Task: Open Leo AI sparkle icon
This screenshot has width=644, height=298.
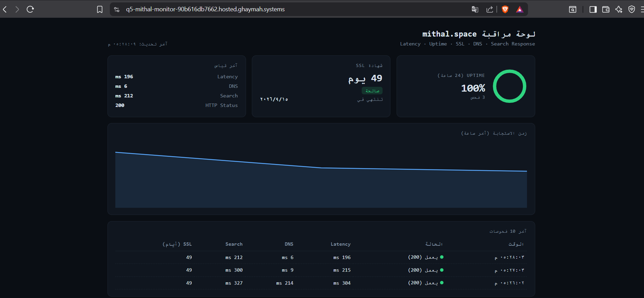Action: click(x=619, y=9)
